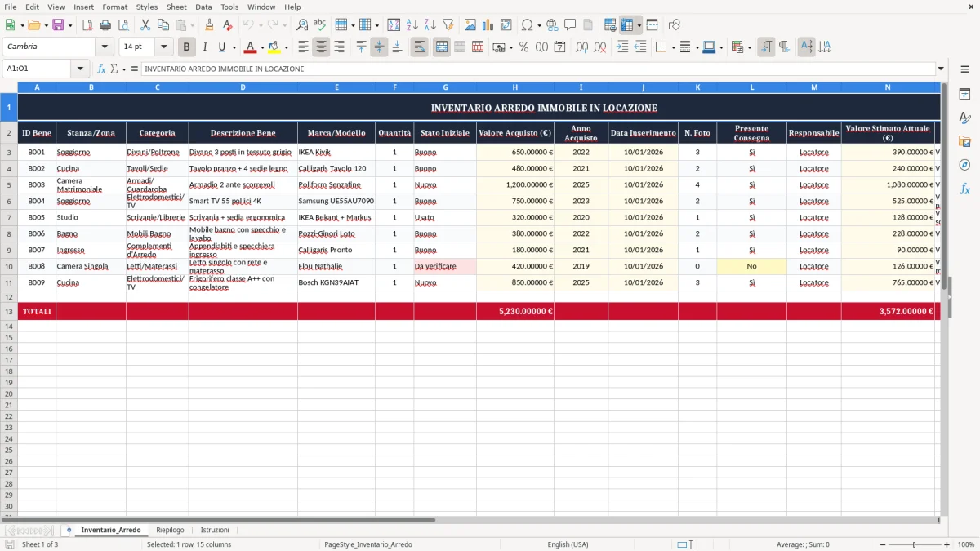980x551 pixels.
Task: Click the Copy icon
Action: click(x=163, y=24)
